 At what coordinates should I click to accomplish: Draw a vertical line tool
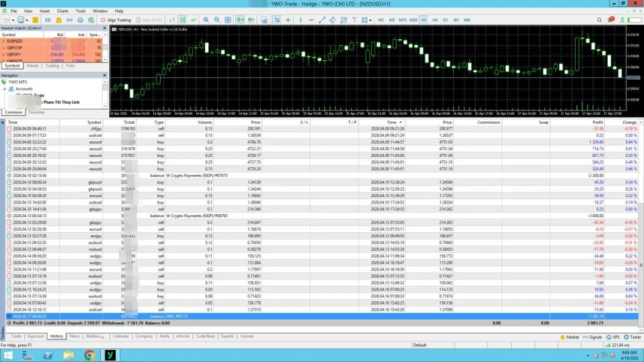pyautogui.click(x=301, y=20)
